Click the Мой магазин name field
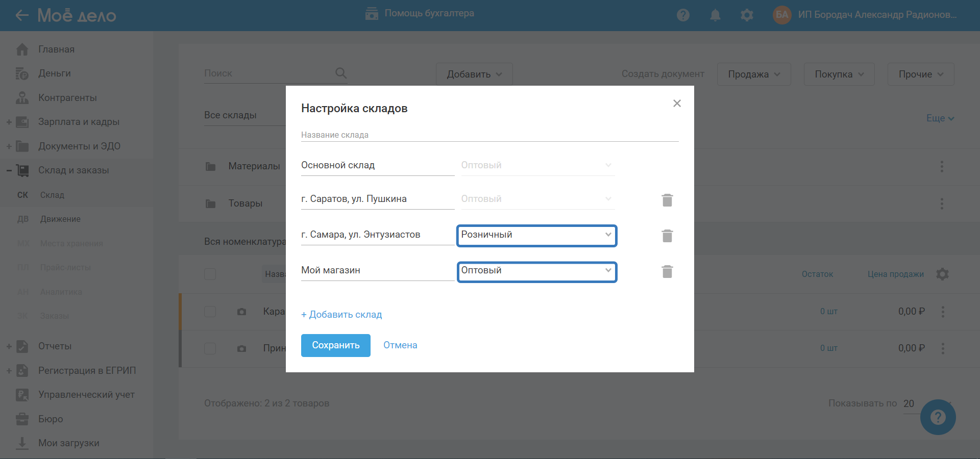Viewport: 980px width, 459px height. (377, 270)
